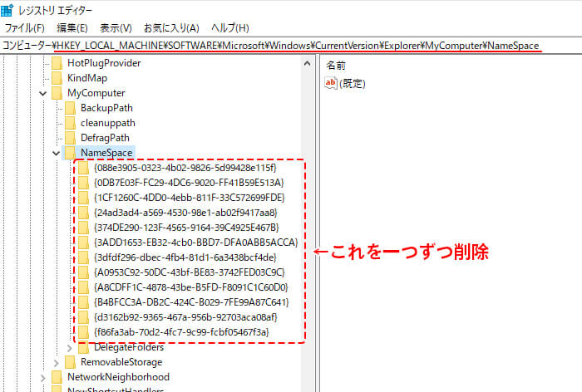Select key {A8CDFF1C-4878-43be-B5FD-F8091C1C60D0}
The width and height of the screenshot is (582, 392).
(191, 287)
